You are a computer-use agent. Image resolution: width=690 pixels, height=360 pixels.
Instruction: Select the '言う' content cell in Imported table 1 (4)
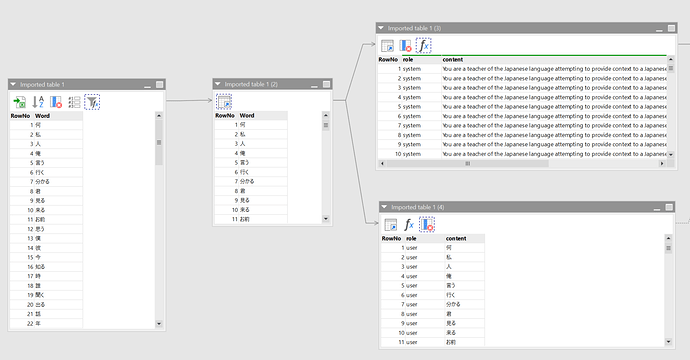click(465, 285)
